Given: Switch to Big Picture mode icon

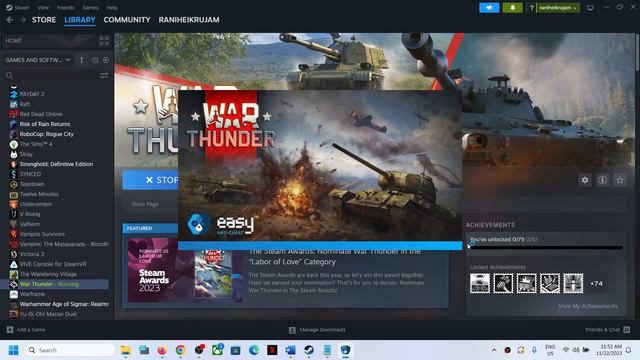Looking at the screenshot, I should pyautogui.click(x=590, y=8).
